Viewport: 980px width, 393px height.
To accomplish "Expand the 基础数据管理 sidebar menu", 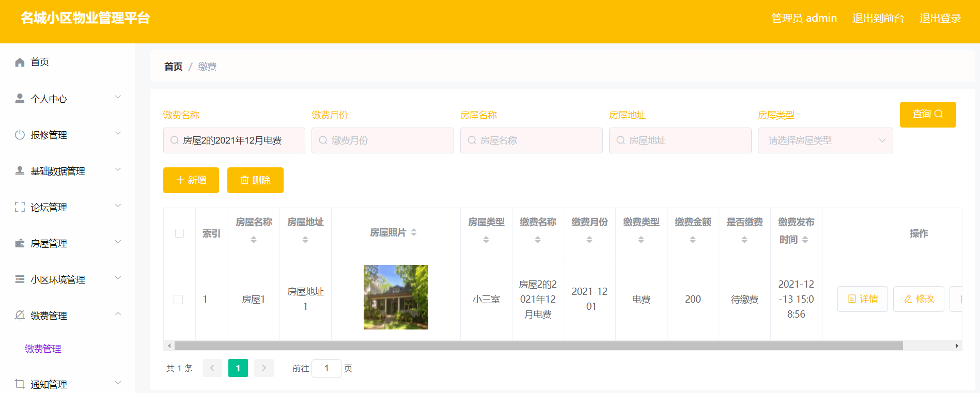I will tap(118, 169).
